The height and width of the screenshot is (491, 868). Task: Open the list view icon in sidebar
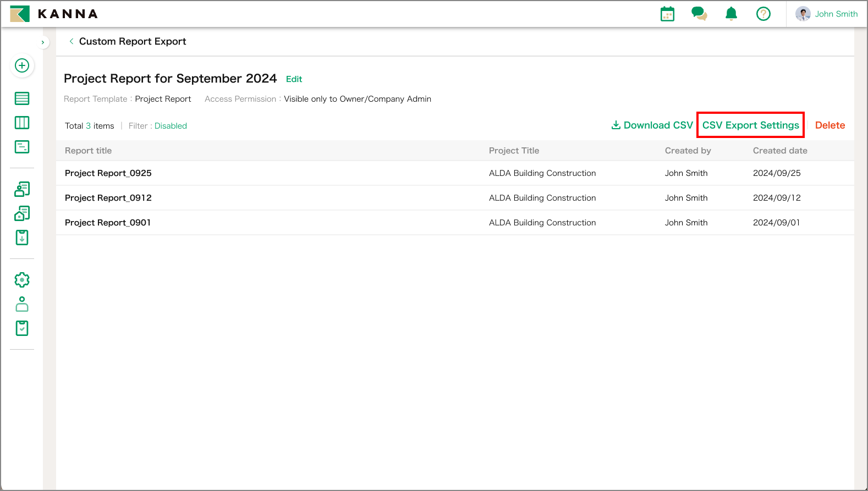pyautogui.click(x=22, y=98)
